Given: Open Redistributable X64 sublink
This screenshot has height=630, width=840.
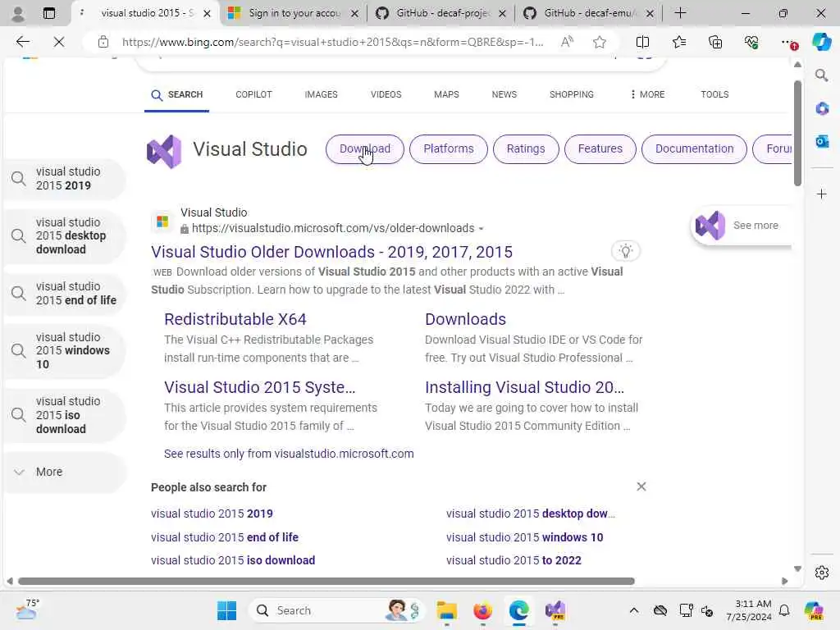Looking at the screenshot, I should tap(235, 319).
